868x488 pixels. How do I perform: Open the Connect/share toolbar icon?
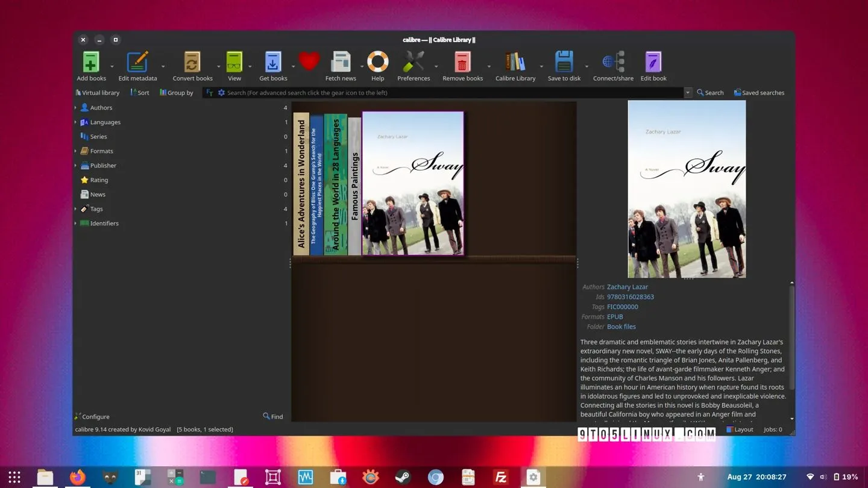click(613, 62)
